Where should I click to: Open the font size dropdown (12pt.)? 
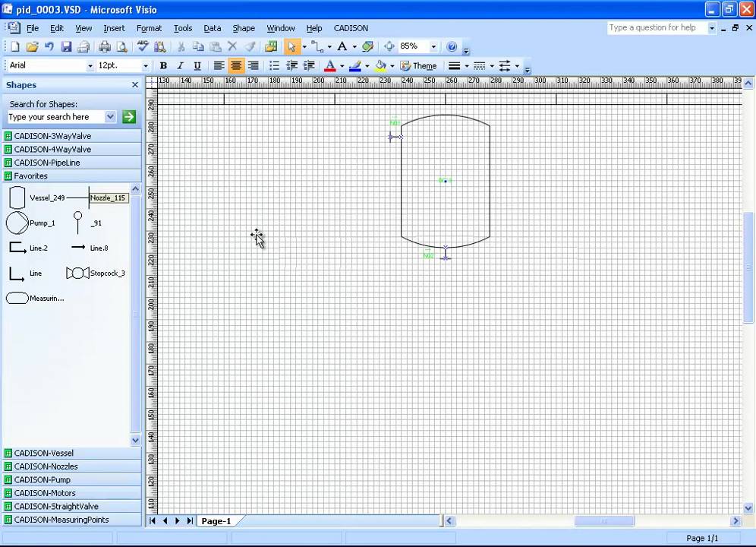[x=145, y=65]
